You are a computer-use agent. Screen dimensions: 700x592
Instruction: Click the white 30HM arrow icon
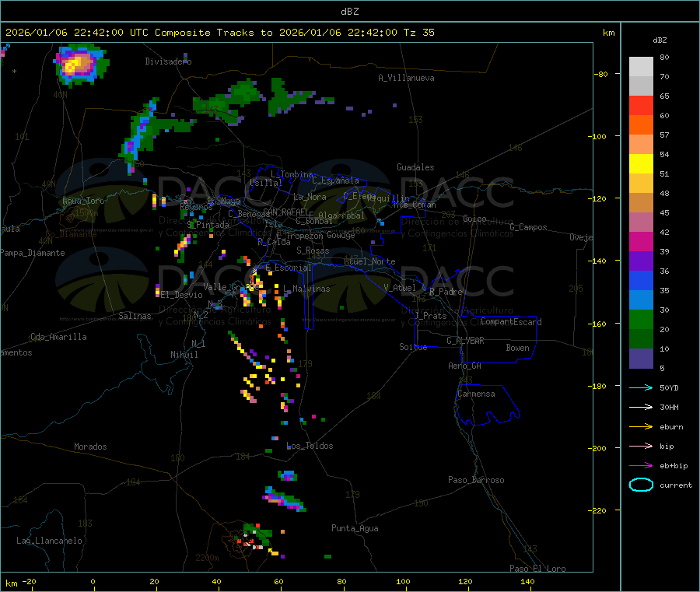pyautogui.click(x=641, y=407)
